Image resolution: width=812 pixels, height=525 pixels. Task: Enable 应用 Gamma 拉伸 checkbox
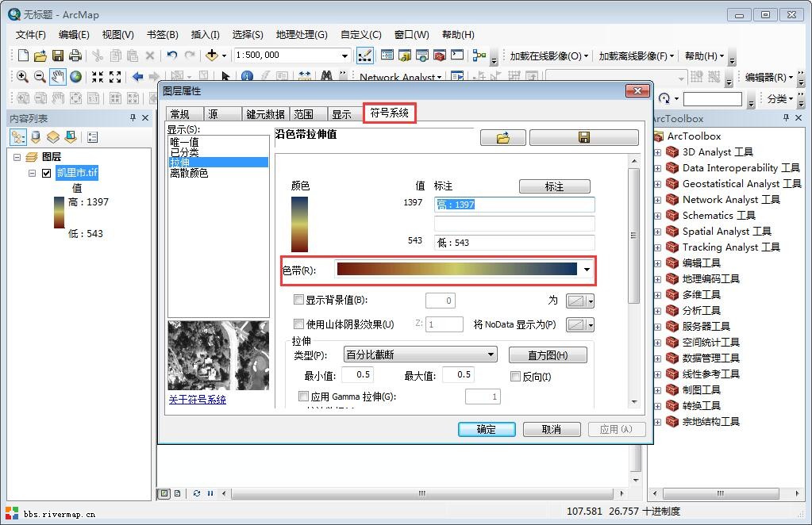303,397
